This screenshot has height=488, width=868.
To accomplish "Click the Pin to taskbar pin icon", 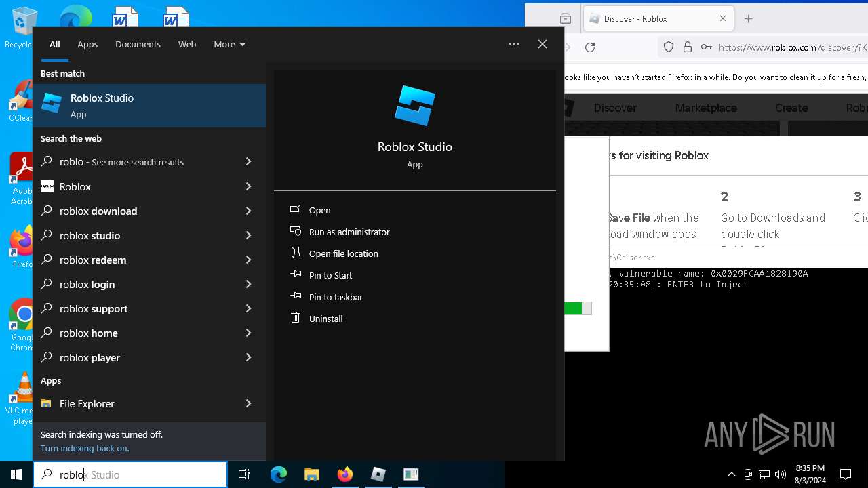I will click(x=295, y=296).
